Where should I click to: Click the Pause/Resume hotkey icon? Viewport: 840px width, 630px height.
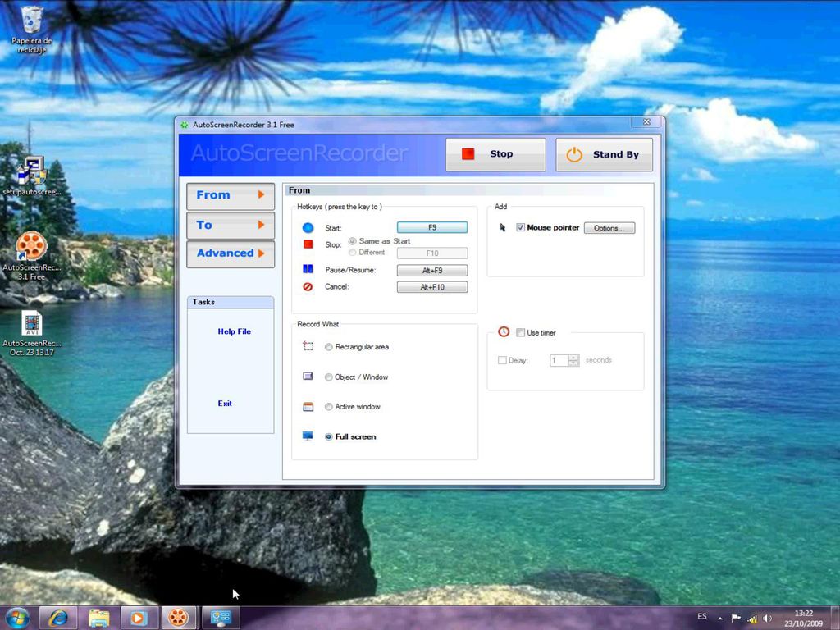(308, 269)
